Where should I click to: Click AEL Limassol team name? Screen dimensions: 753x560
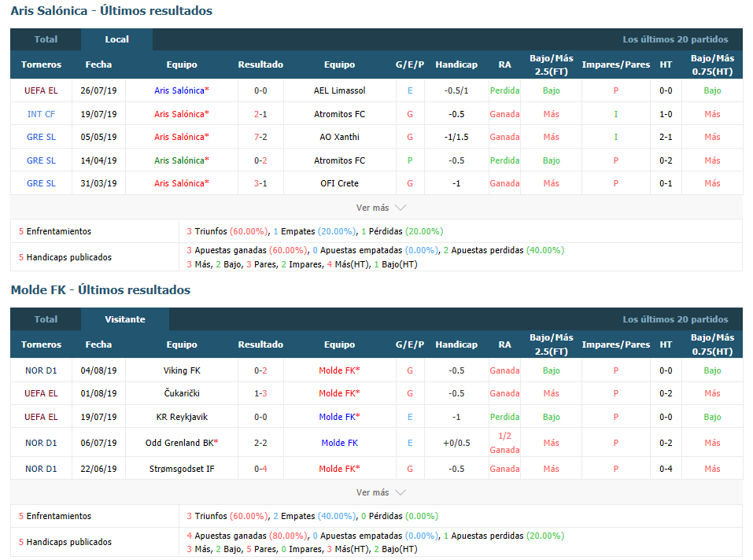point(340,90)
